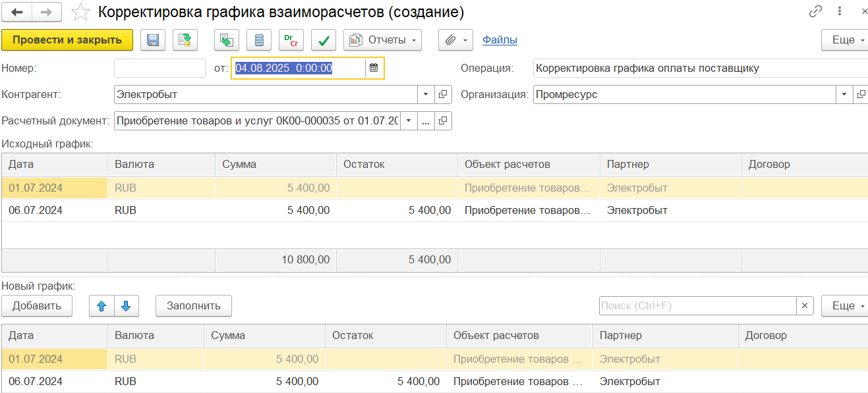Open the calendar date picker icon
The width and height of the screenshot is (868, 393).
(x=374, y=68)
